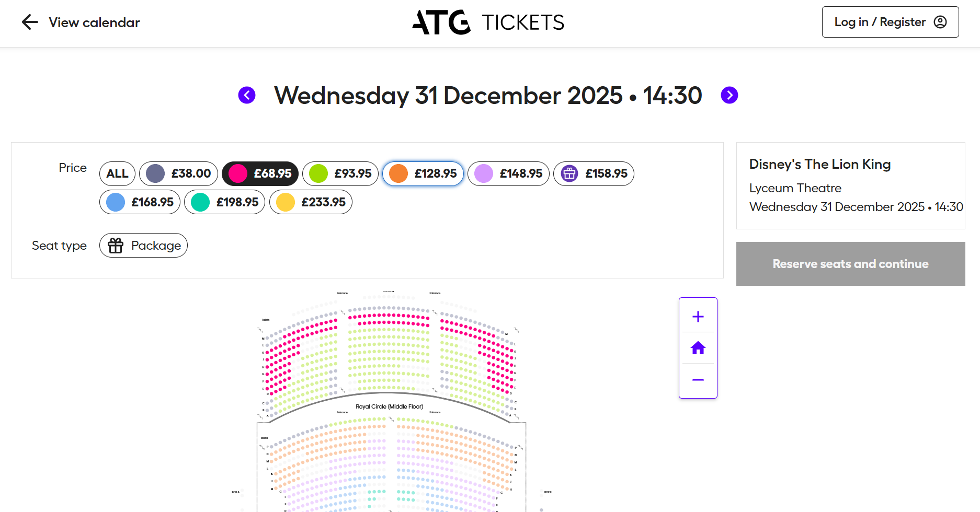
Task: Zoom in on the seat map
Action: coord(698,317)
